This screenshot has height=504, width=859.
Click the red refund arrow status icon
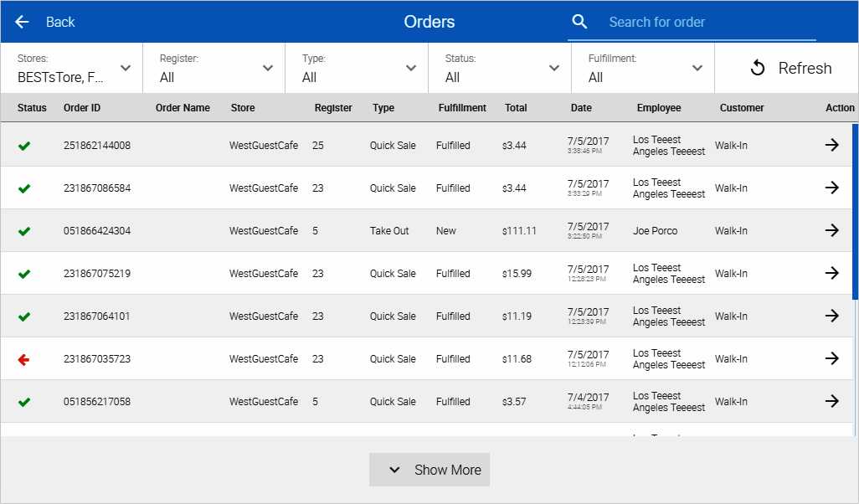pyautogui.click(x=24, y=359)
